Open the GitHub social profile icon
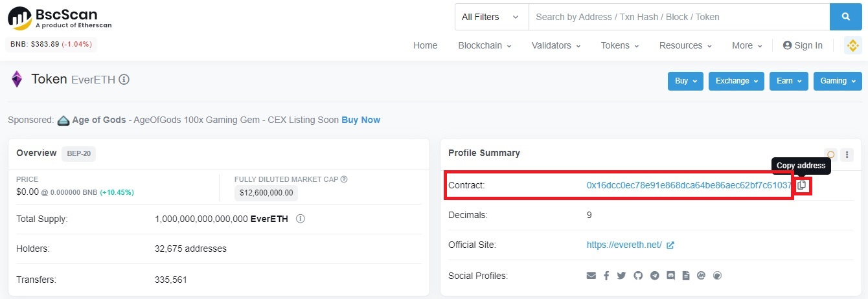The height and width of the screenshot is (299, 868). click(638, 276)
